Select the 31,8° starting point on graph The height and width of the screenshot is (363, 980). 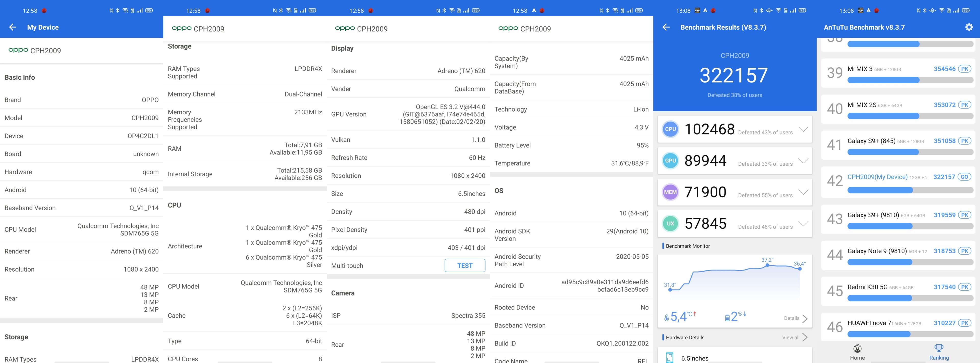point(670,289)
